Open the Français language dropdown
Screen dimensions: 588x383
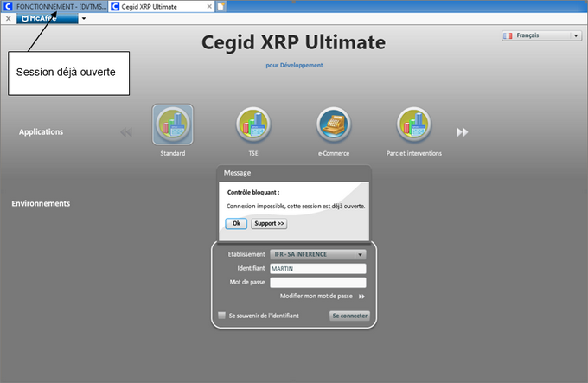(x=540, y=36)
